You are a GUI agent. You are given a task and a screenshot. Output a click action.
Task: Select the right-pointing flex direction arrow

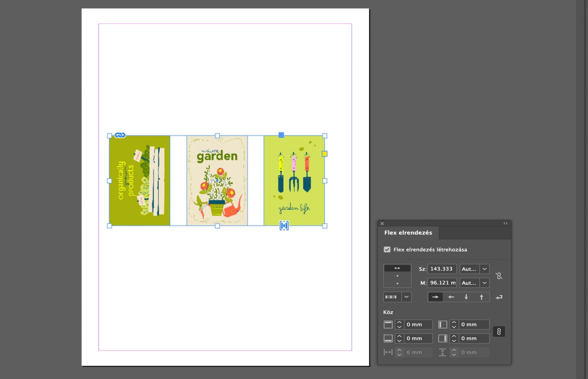coord(435,297)
